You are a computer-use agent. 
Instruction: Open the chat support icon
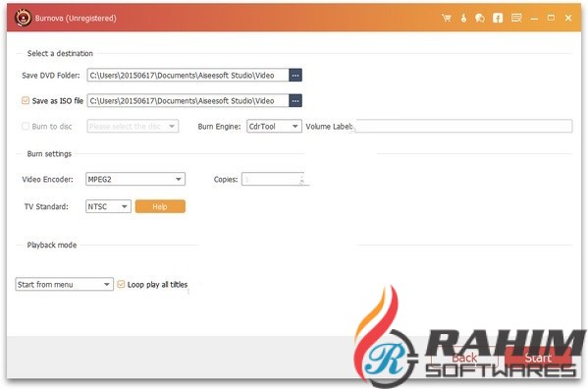[x=480, y=18]
